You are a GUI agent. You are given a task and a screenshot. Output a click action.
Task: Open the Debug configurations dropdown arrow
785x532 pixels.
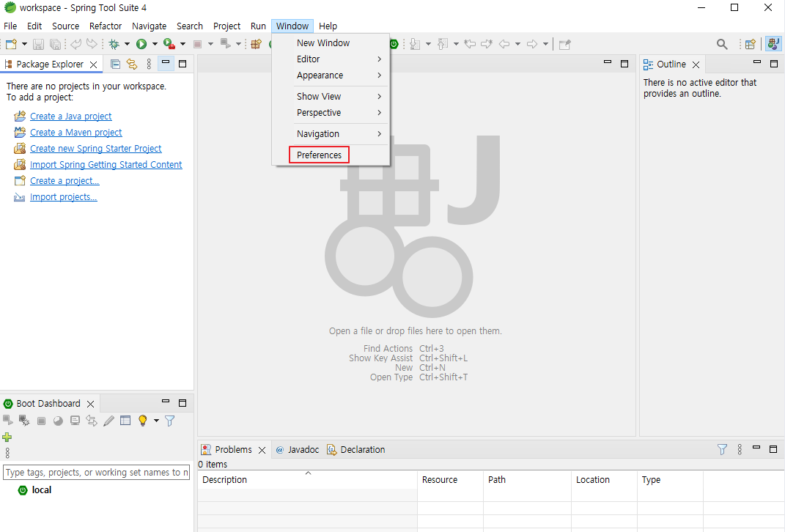point(127,44)
